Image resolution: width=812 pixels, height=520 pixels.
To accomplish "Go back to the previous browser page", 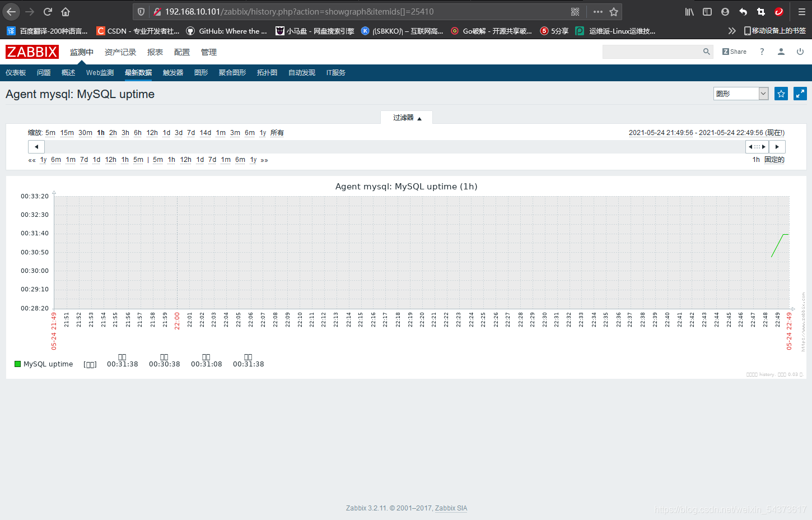I will [x=11, y=12].
